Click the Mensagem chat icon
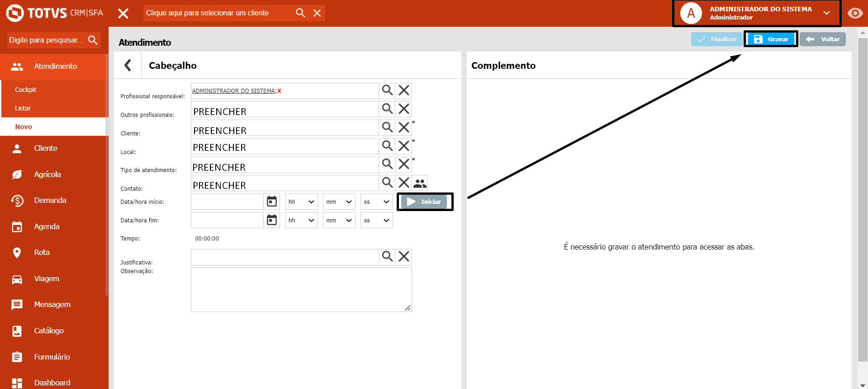Viewport: 868px width, 389px height. coord(17,305)
